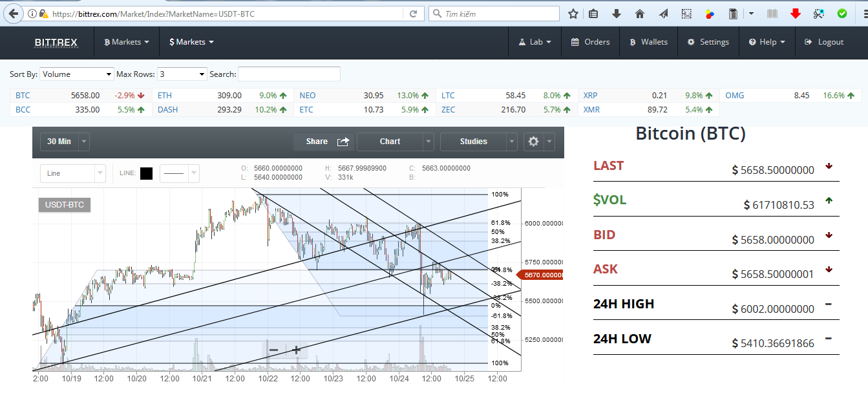Zoom out chart with minus button

tap(273, 350)
